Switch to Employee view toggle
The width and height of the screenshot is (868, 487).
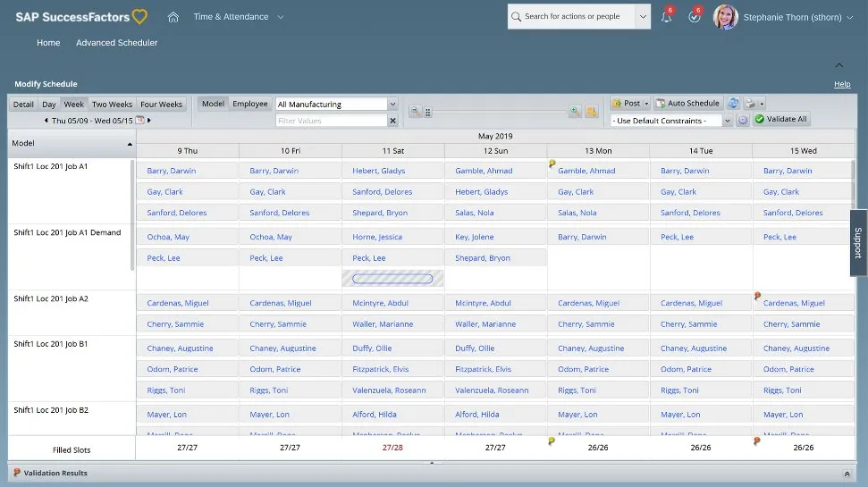250,104
